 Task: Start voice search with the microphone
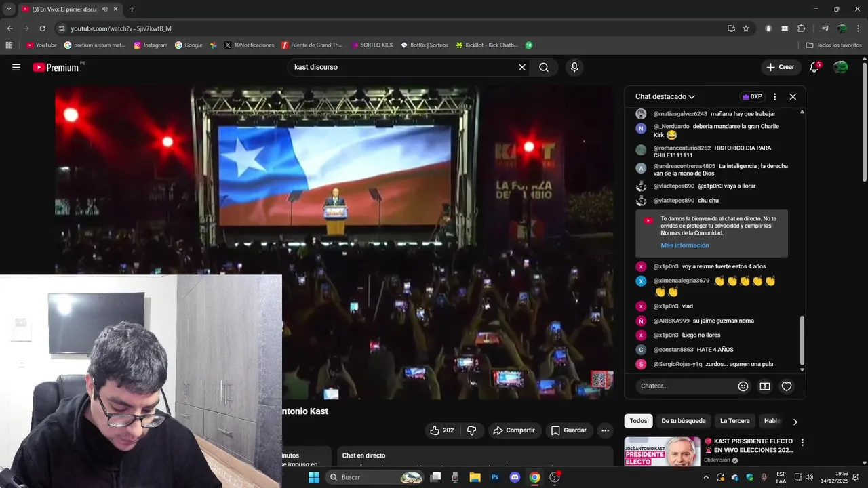point(574,67)
